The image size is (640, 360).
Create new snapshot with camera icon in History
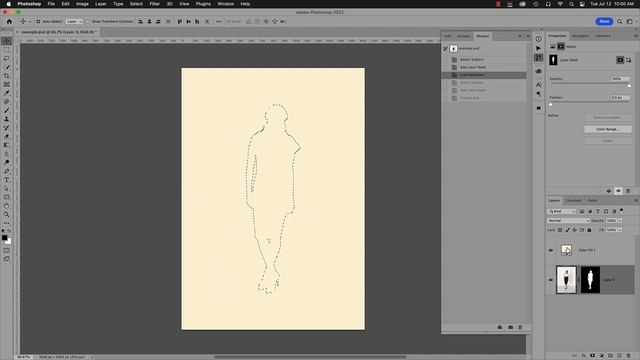(510, 327)
